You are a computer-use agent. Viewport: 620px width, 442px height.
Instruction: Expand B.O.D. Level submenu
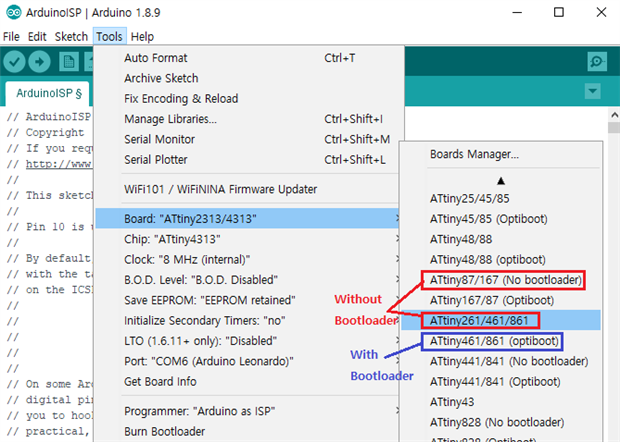(x=247, y=280)
